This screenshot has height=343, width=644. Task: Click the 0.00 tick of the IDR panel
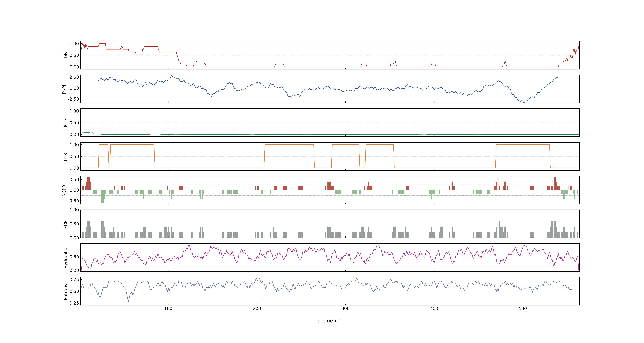tap(74, 67)
